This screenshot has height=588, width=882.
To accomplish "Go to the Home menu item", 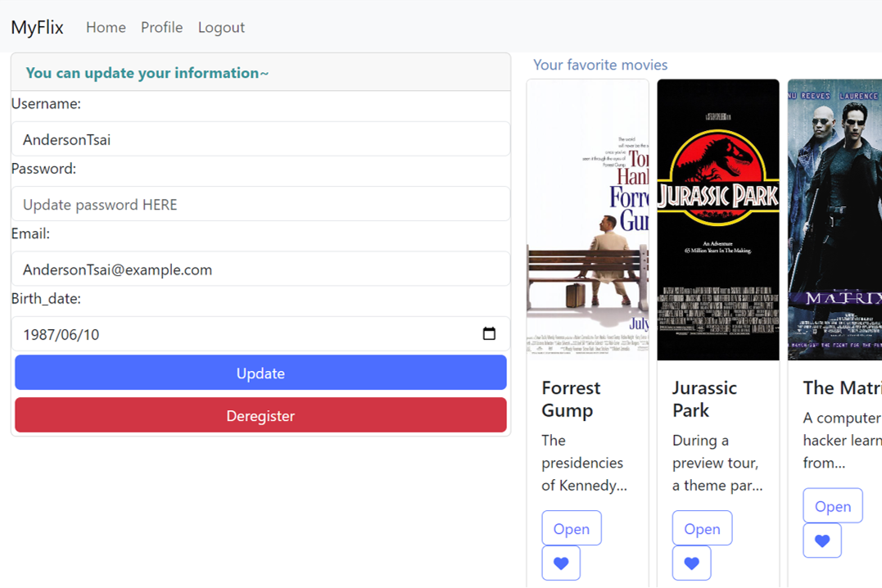I will (x=106, y=27).
